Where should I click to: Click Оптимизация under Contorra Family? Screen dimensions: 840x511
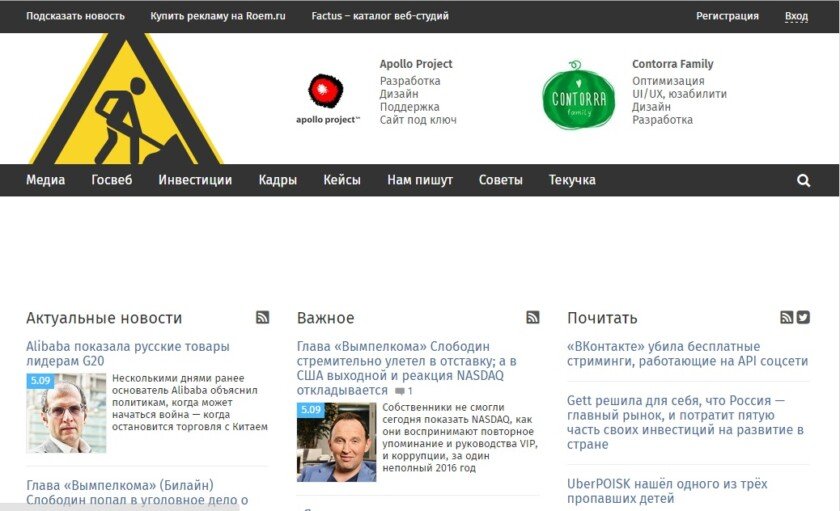click(668, 81)
